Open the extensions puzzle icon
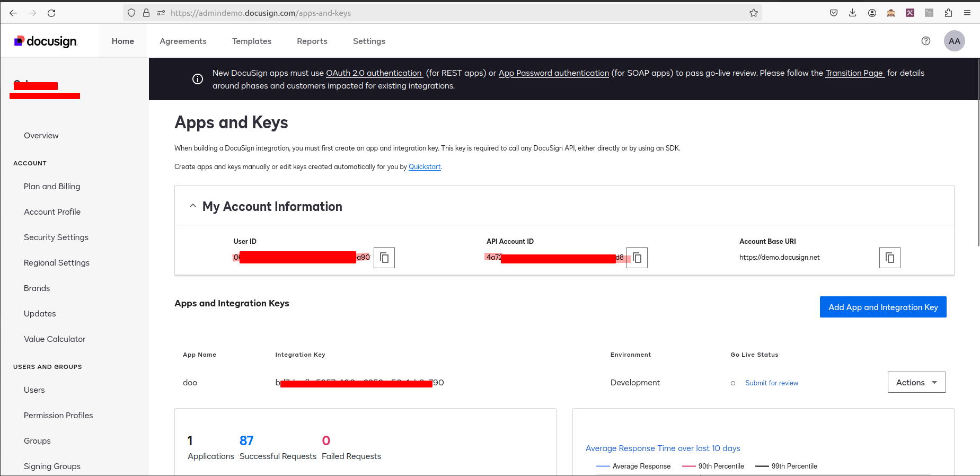980x476 pixels. (948, 13)
